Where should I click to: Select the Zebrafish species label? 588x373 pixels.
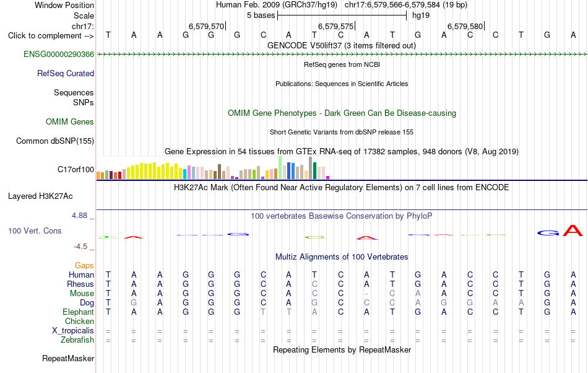[x=77, y=340]
